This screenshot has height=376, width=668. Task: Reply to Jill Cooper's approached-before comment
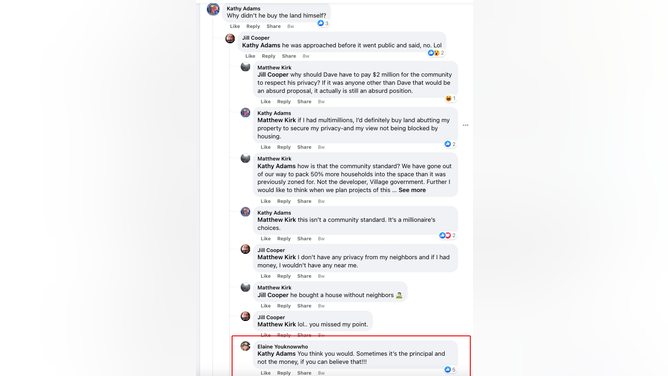tap(268, 56)
